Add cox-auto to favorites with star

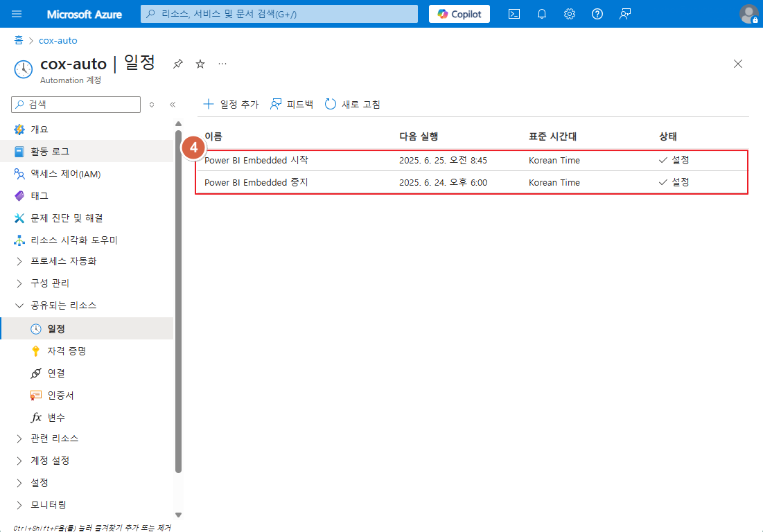pyautogui.click(x=200, y=64)
